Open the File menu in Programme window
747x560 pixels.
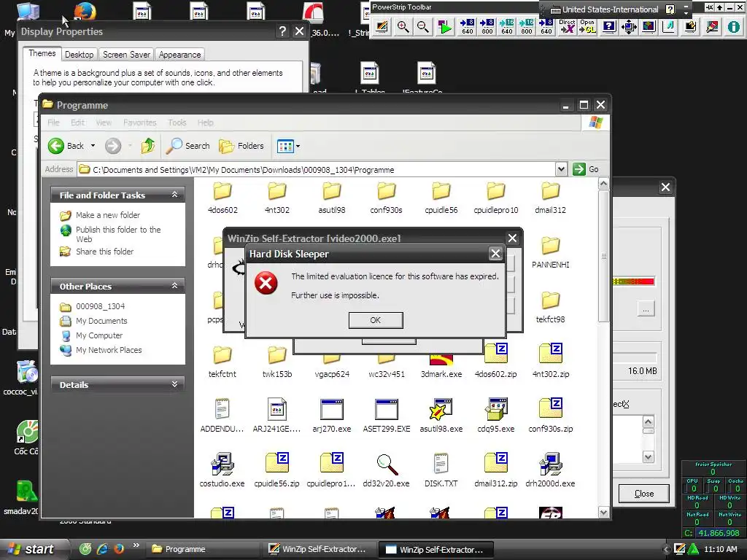tap(53, 122)
